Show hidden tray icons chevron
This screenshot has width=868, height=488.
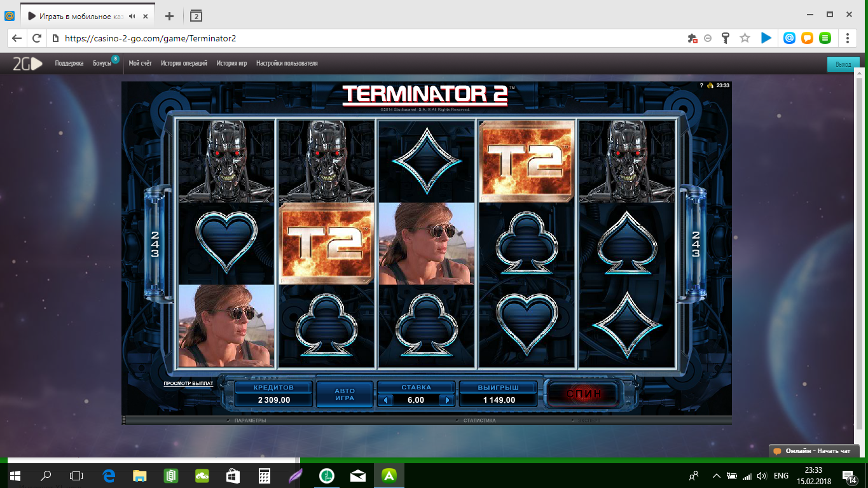pos(717,475)
